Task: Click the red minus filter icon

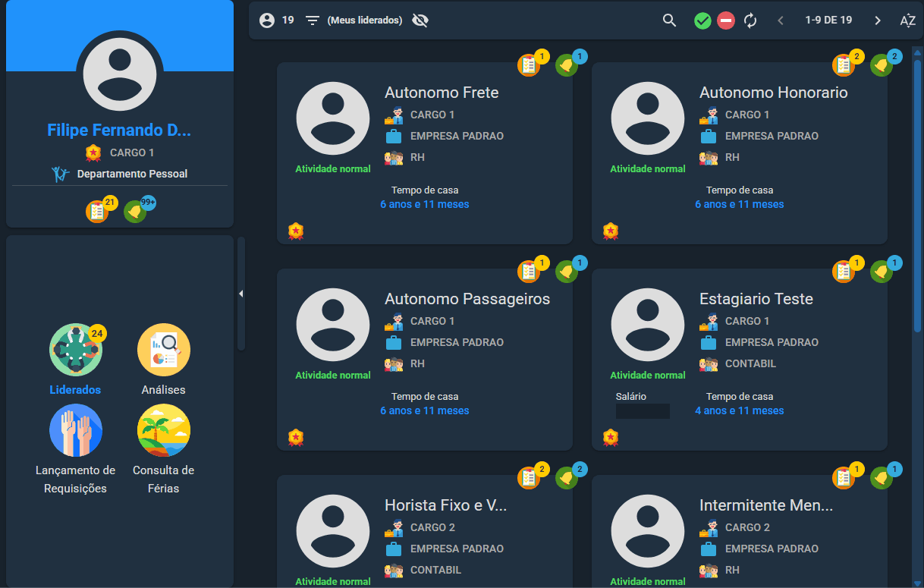Action: [726, 20]
